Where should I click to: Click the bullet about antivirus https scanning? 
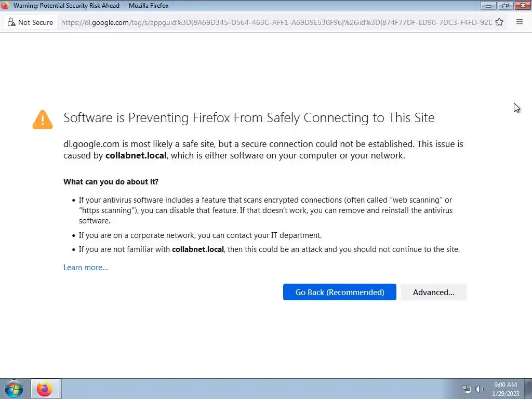(x=265, y=210)
